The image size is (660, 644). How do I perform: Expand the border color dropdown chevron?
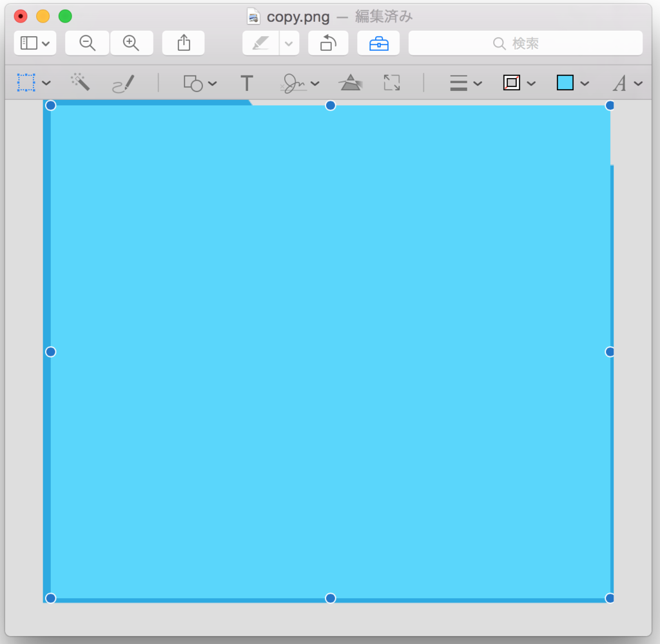pyautogui.click(x=532, y=84)
